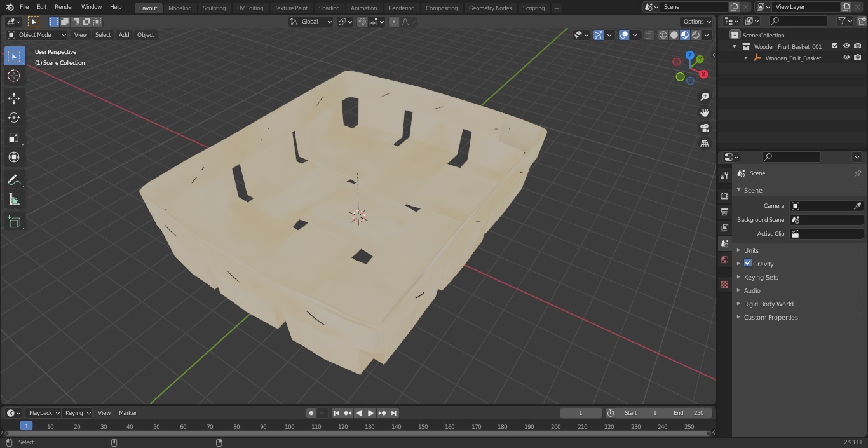Hide Wooden_Fruit_Basket_001 collection in viewport

click(846, 46)
